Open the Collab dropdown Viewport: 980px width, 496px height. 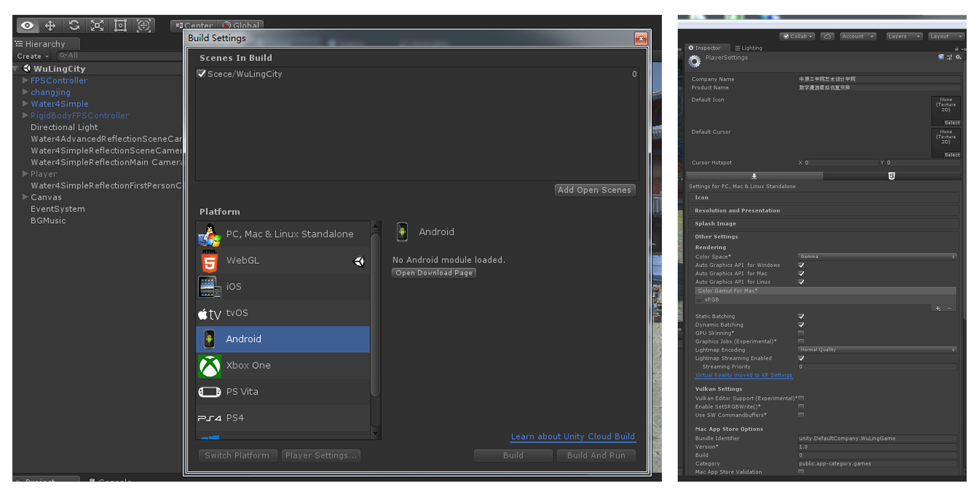click(797, 36)
